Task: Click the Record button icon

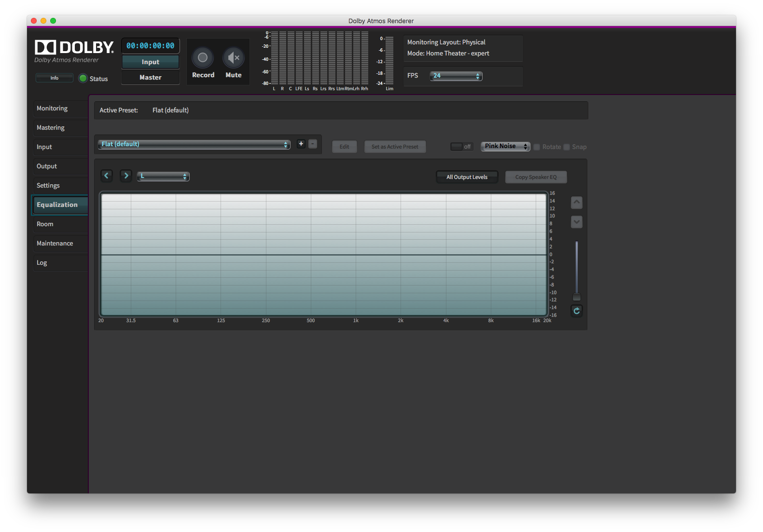Action: coord(203,58)
